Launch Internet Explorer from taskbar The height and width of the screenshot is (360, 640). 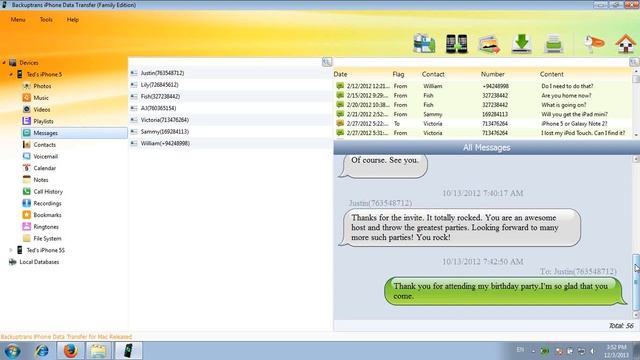click(42, 351)
